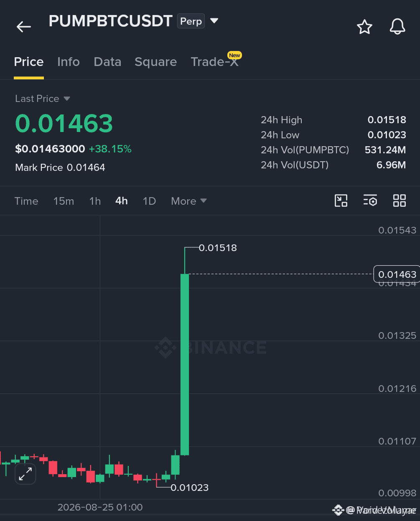Select the 1h chart interval

pos(95,201)
